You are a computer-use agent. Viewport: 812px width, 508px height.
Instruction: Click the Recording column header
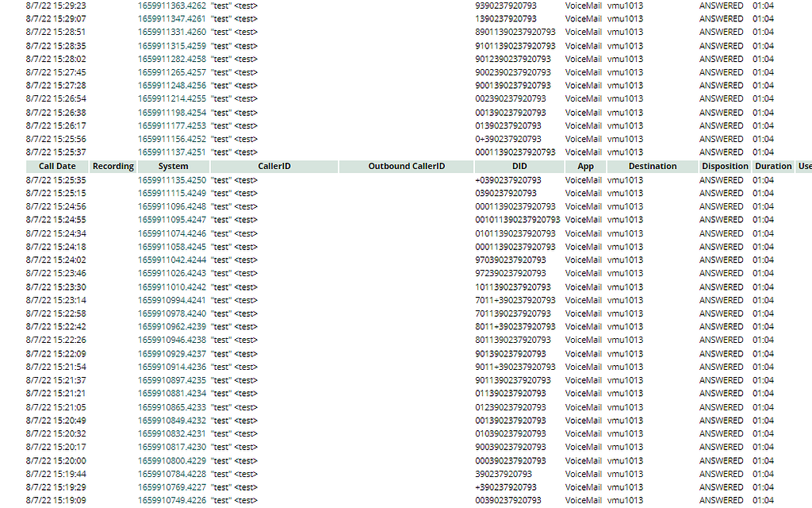113,166
